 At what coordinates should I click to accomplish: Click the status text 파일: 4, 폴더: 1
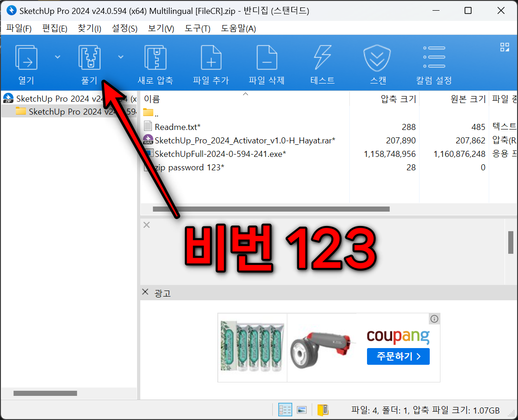[380, 410]
